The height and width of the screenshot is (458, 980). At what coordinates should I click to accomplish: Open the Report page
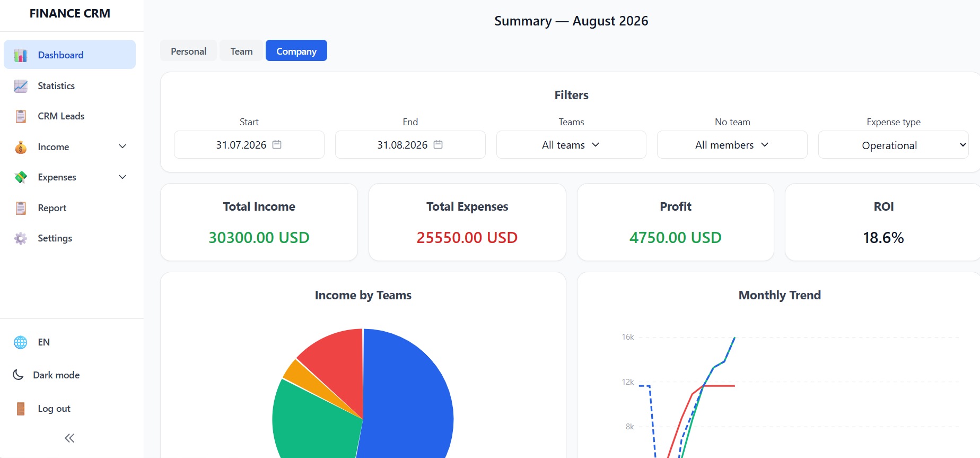click(x=69, y=208)
